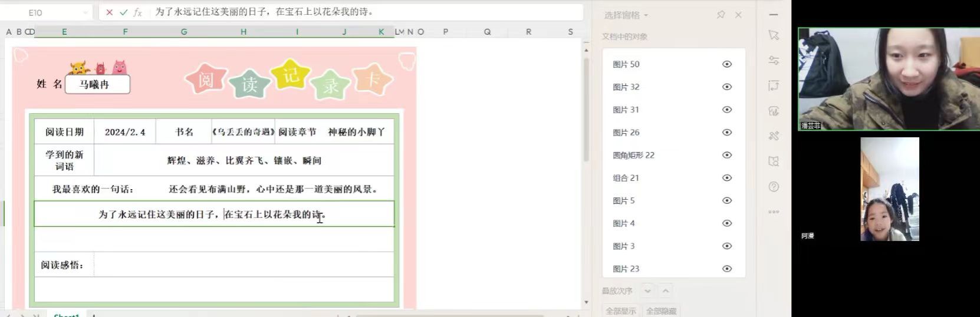This screenshot has height=317, width=980.
Task: Confirm the entry with the green checkmark
Action: (x=123, y=12)
